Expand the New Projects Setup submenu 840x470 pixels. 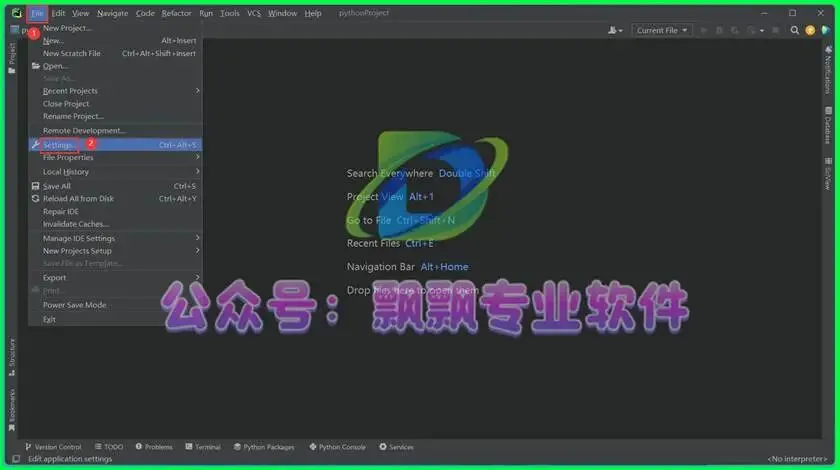coord(115,251)
